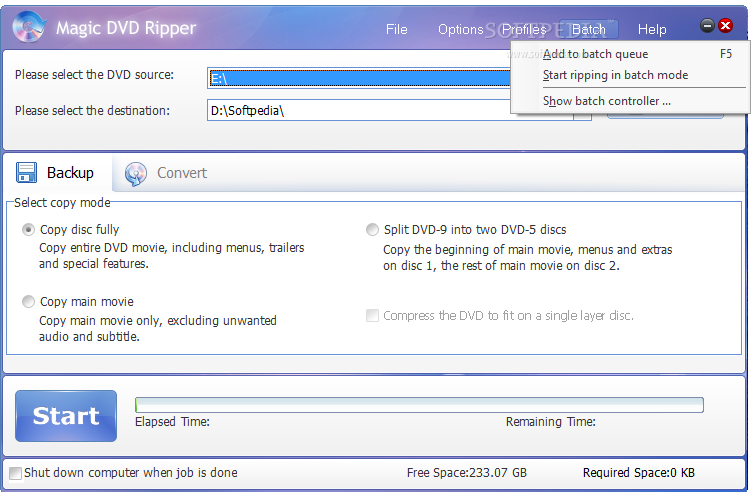Switch to the Backup tab
This screenshot has height=492, width=751.
(57, 173)
